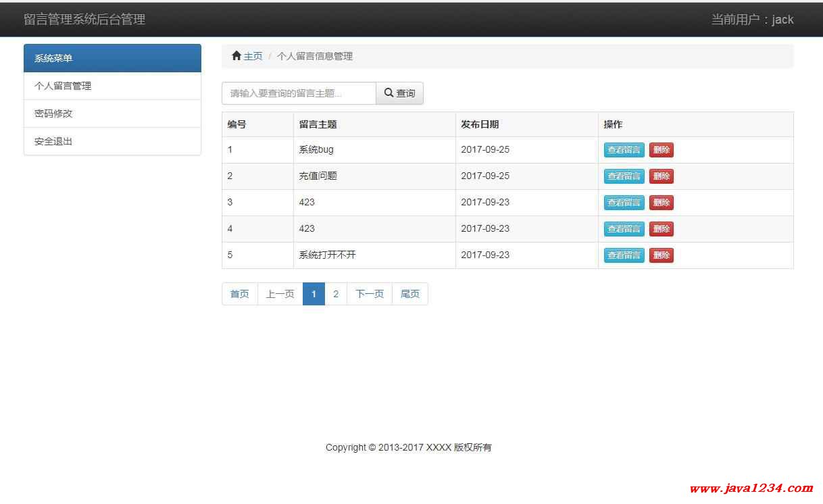Click the magnifier 查询 search button
823x504 pixels.
click(399, 93)
